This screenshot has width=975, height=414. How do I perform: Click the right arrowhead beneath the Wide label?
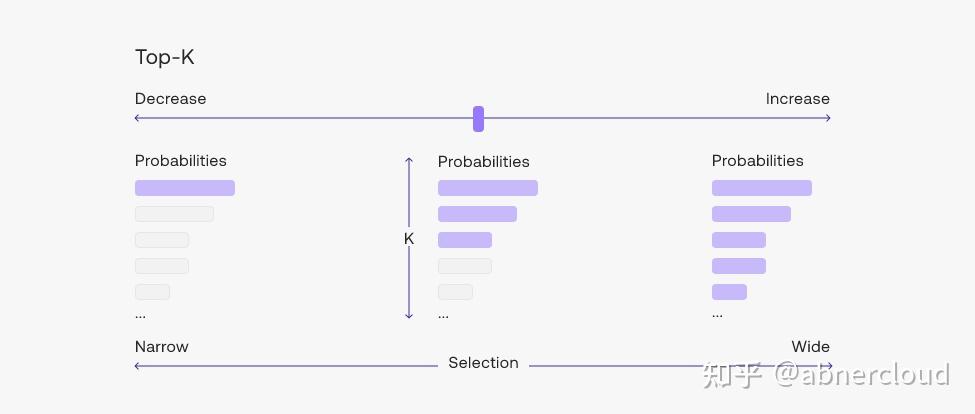[827, 366]
